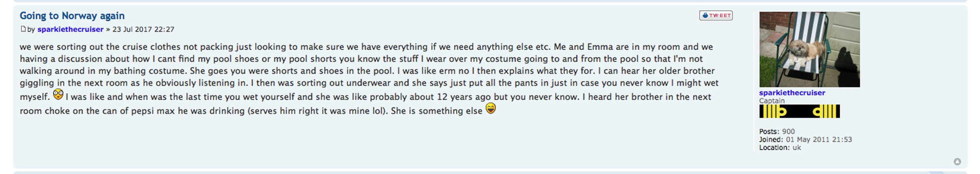The width and height of the screenshot is (980, 174).
Task: Click the "Joined:" label in profile
Action: [x=771, y=139]
